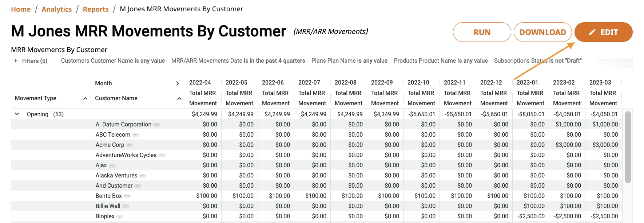The height and width of the screenshot is (223, 644).
Task: Click the table's vertical scrollbar thumb
Action: tap(628, 147)
